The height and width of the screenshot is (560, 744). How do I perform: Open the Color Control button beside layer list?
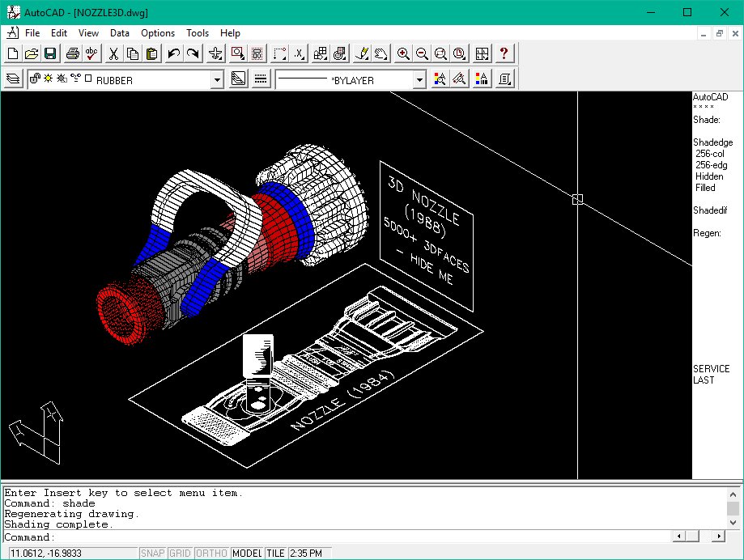238,78
